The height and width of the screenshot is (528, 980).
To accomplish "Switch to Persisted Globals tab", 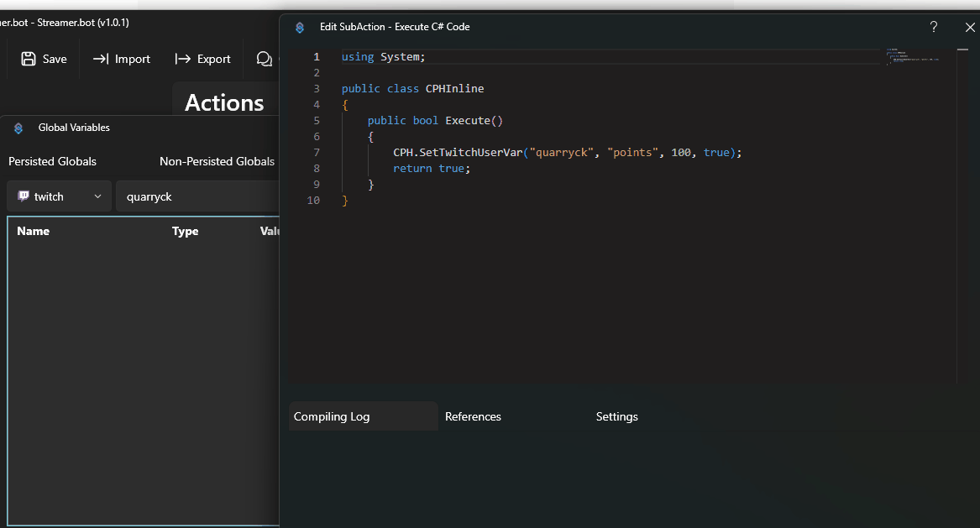I will pyautogui.click(x=52, y=161).
